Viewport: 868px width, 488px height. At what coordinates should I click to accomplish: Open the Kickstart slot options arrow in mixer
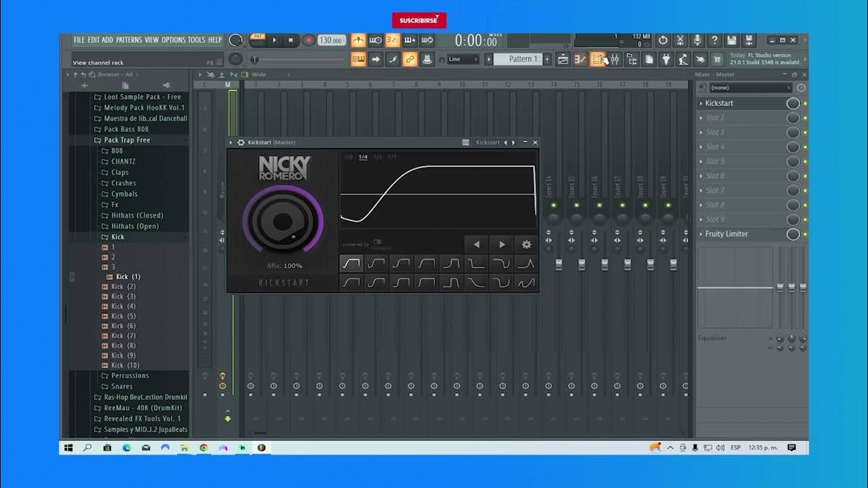click(x=701, y=103)
